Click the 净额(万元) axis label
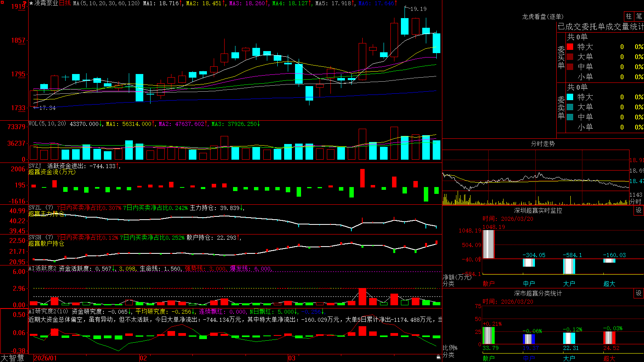Screen dimensions: 644x362 click(x=457, y=277)
